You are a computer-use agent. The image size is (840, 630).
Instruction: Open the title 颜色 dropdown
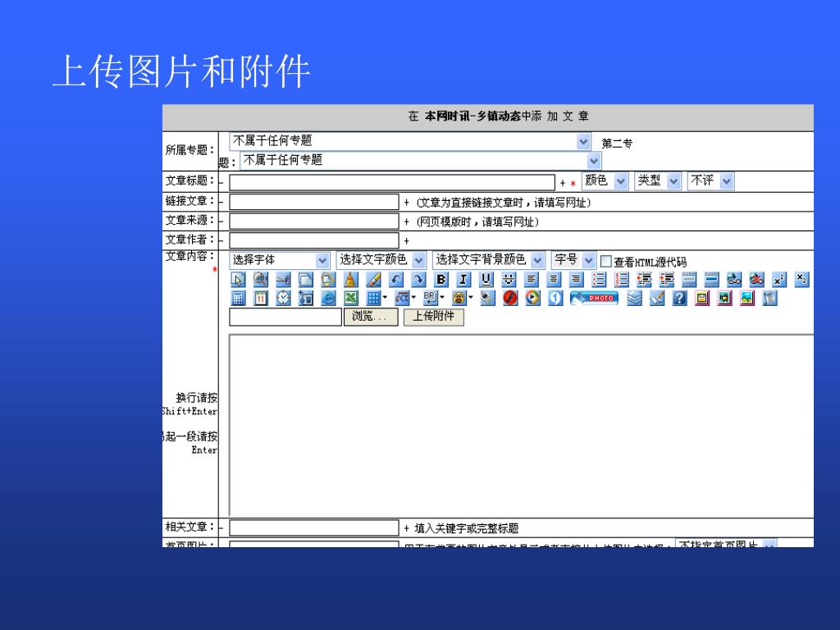605,181
